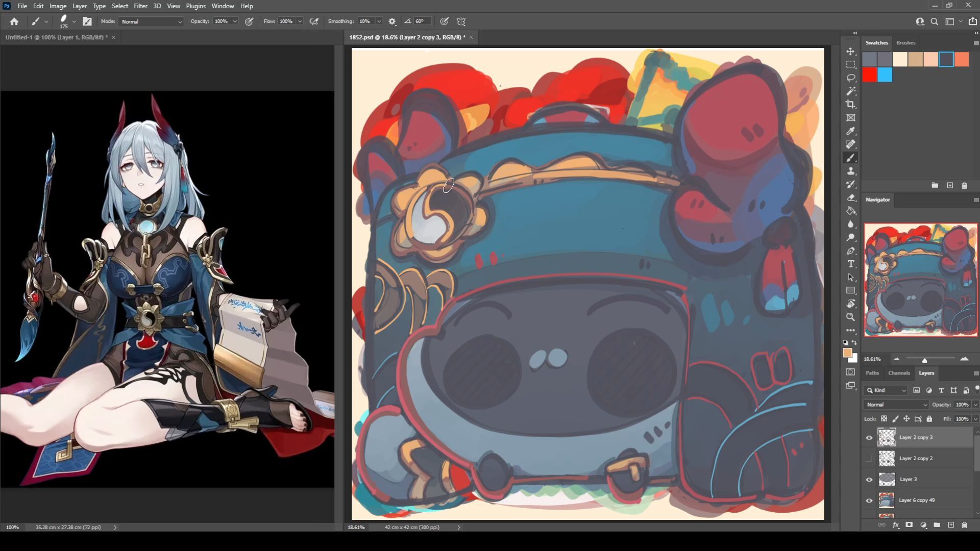Select the Brush tool in toolbar
Image resolution: width=980 pixels, height=551 pixels.
[x=850, y=158]
